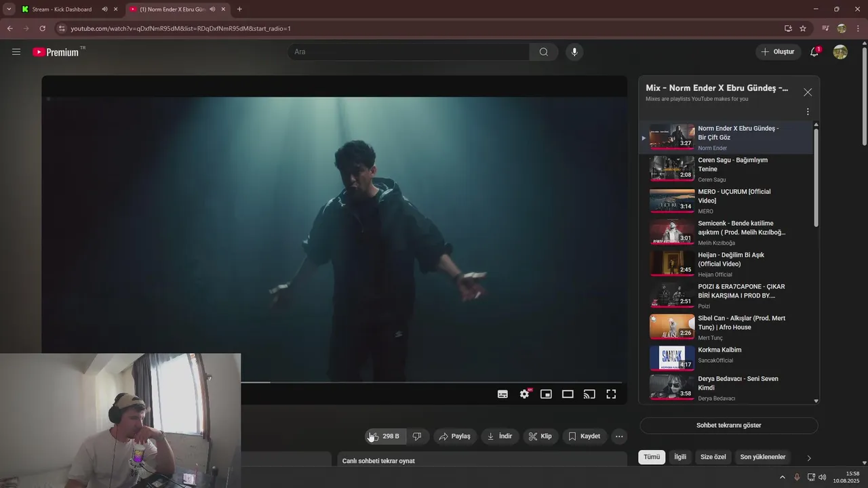Viewport: 868px width, 488px height.
Task: Select Derya Bedavacı - Seni Seven Kimdi
Action: (726, 388)
